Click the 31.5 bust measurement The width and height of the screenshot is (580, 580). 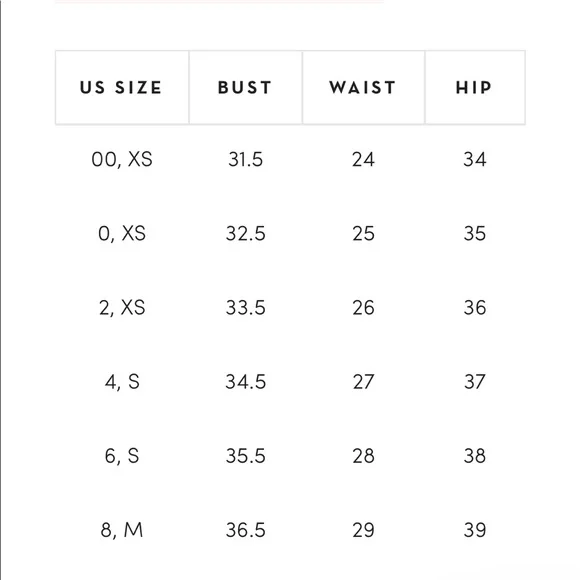coord(245,160)
